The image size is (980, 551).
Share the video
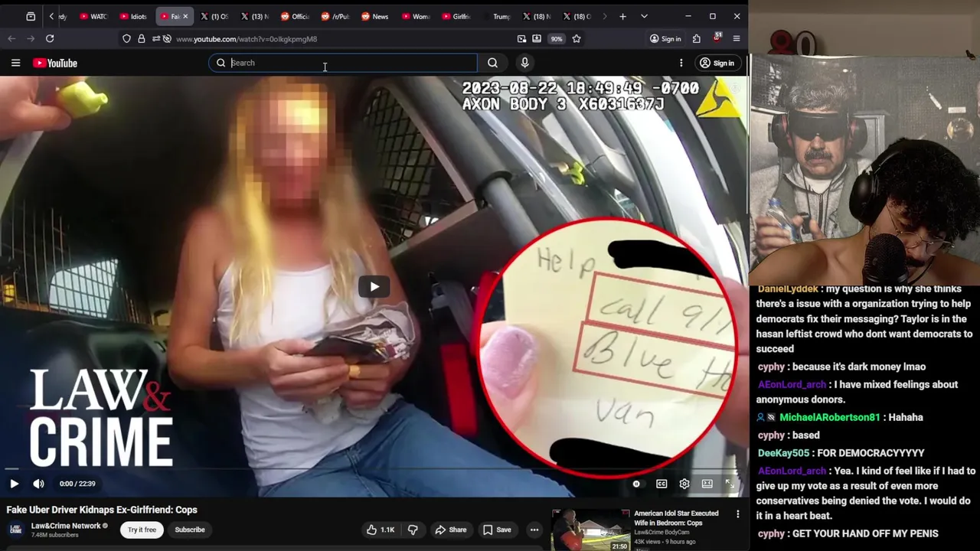450,530
